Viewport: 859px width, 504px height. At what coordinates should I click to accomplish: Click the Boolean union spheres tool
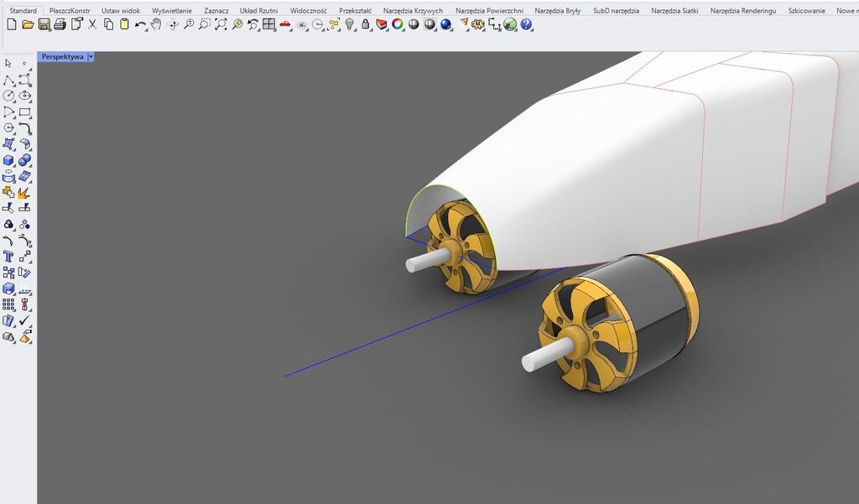point(25,160)
